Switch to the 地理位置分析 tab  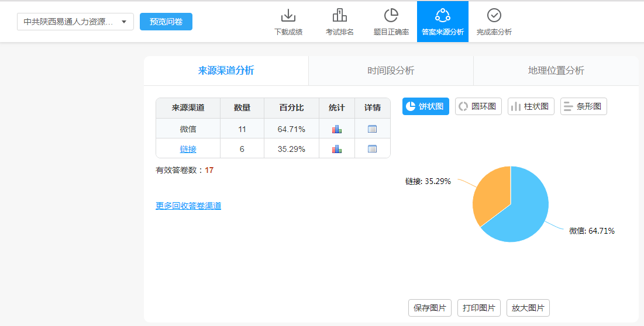[556, 71]
